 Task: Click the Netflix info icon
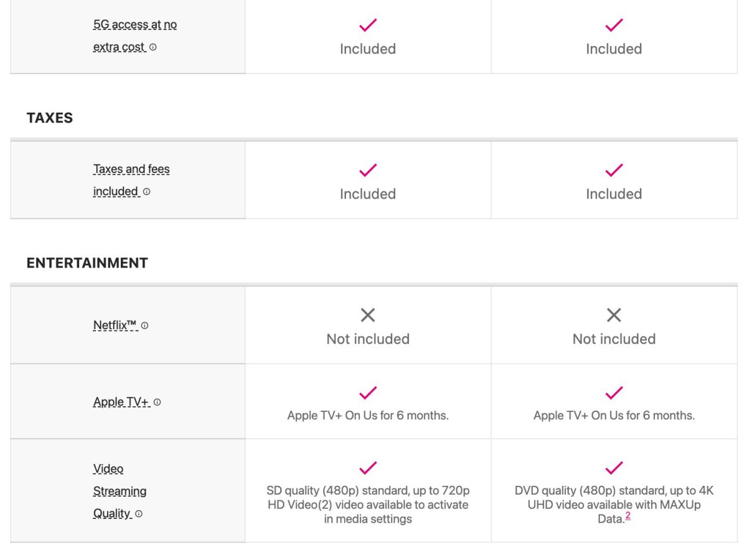(145, 325)
